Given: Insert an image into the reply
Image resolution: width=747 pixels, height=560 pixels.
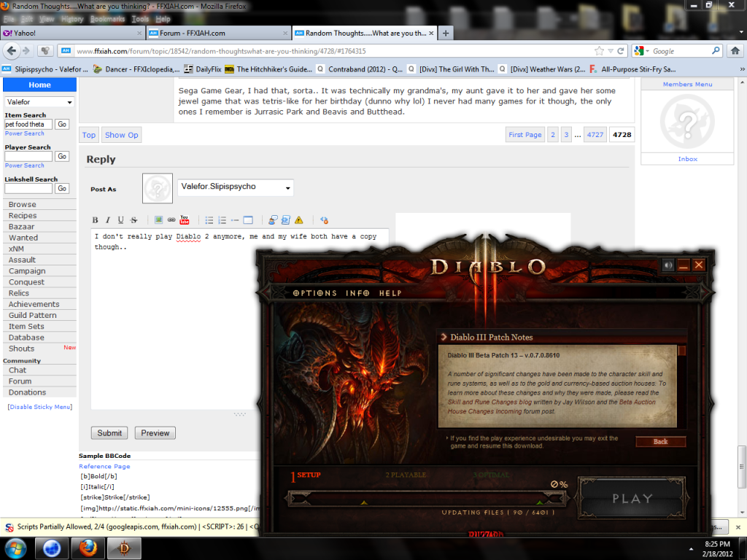Looking at the screenshot, I should (x=158, y=220).
